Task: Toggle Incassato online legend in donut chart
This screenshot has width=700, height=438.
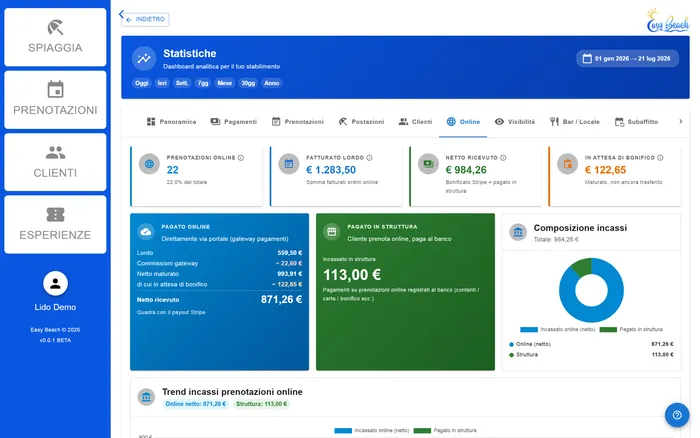Action: point(558,330)
